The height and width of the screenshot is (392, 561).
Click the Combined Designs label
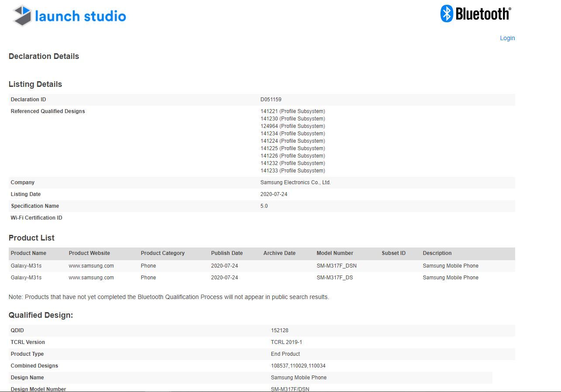[x=34, y=366]
